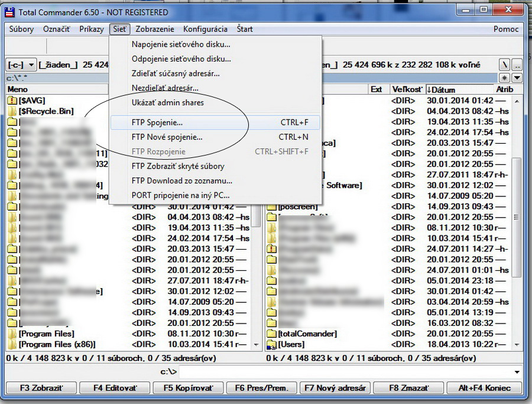Sort right panel by Dátum column
The image size is (532, 404).
(459, 90)
